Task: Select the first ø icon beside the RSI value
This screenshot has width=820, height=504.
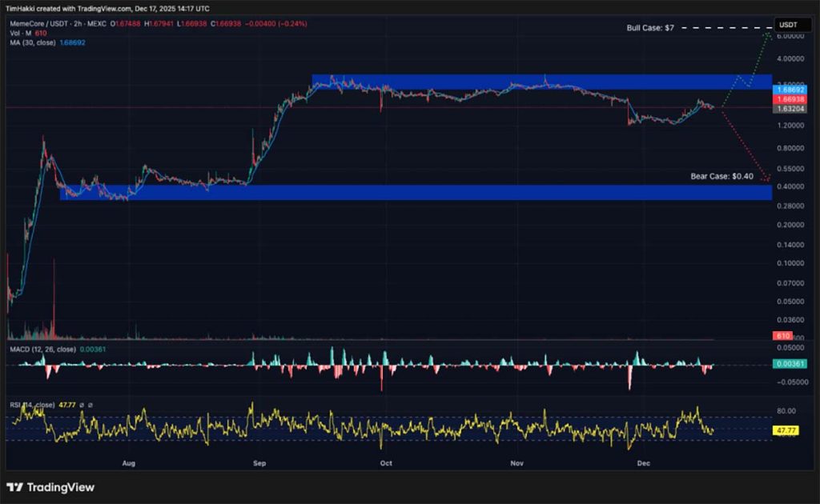Action: coord(82,405)
